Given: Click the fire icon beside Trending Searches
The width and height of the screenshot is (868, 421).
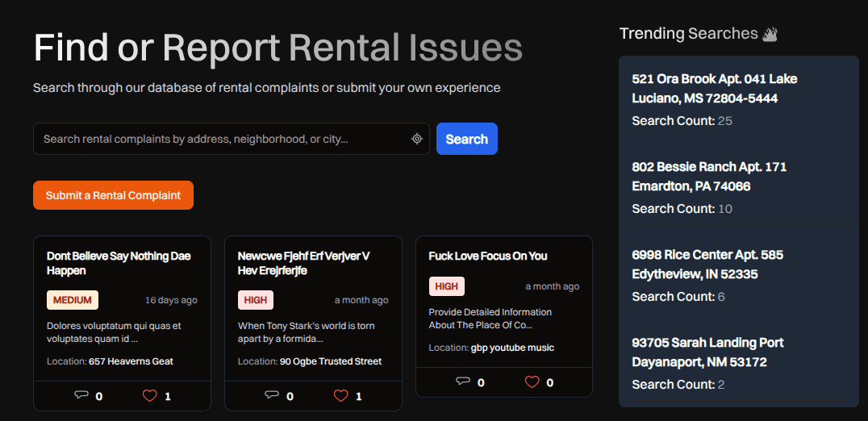Looking at the screenshot, I should tap(770, 34).
